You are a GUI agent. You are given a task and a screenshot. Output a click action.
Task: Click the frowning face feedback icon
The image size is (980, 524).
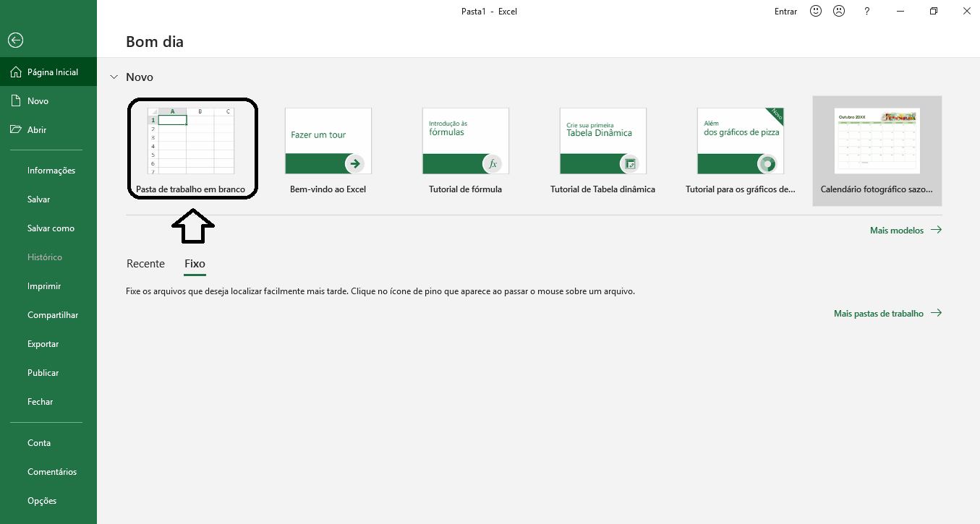pos(839,11)
